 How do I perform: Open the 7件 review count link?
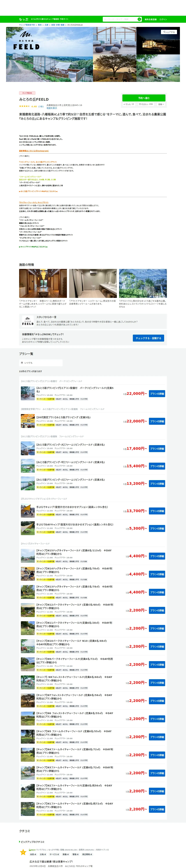tap(41, 106)
